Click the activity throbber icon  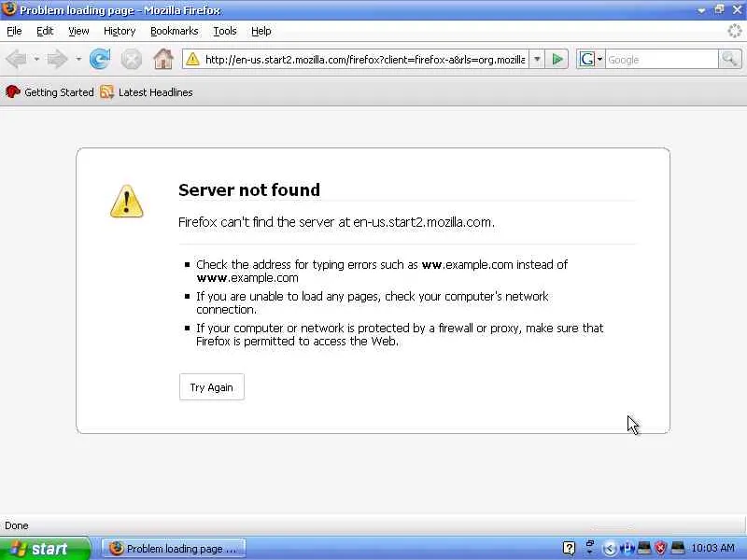click(734, 31)
